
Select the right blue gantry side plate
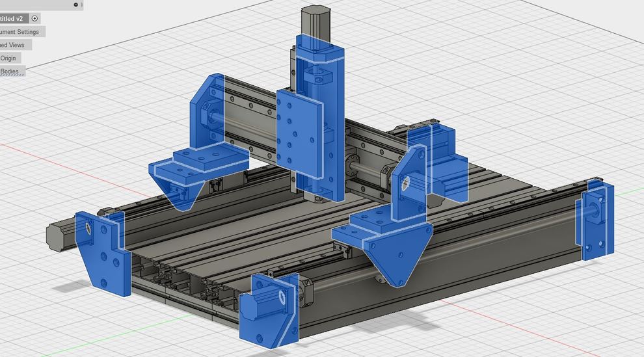tap(410, 182)
